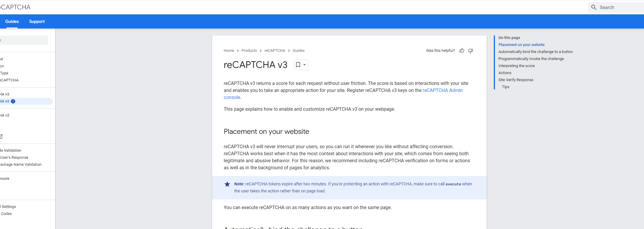644x229 pixels.
Task: Click the 'On this page' label
Action: (x=509, y=38)
